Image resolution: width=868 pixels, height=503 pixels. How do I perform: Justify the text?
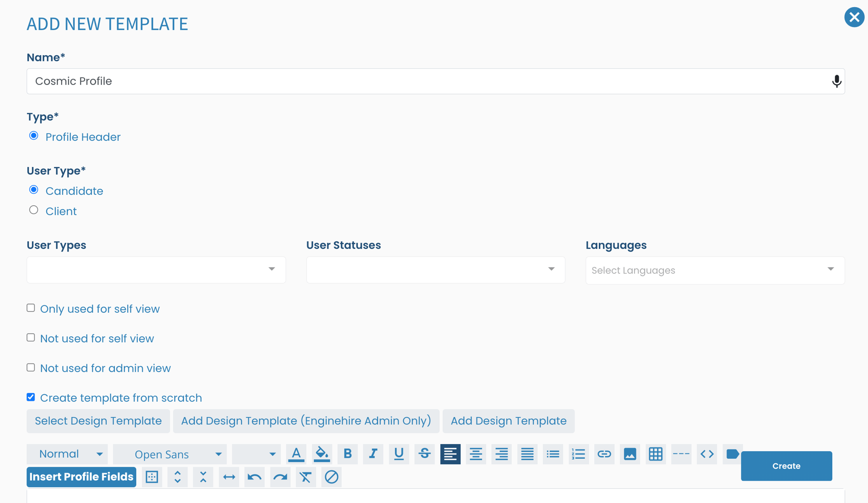coord(527,454)
